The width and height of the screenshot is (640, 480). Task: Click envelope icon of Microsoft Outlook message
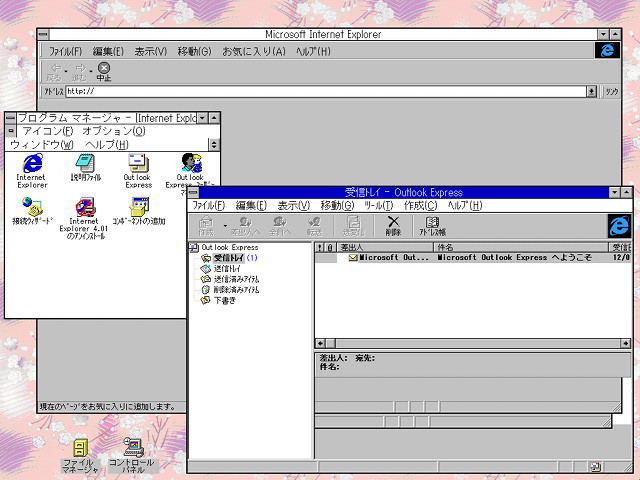353,258
